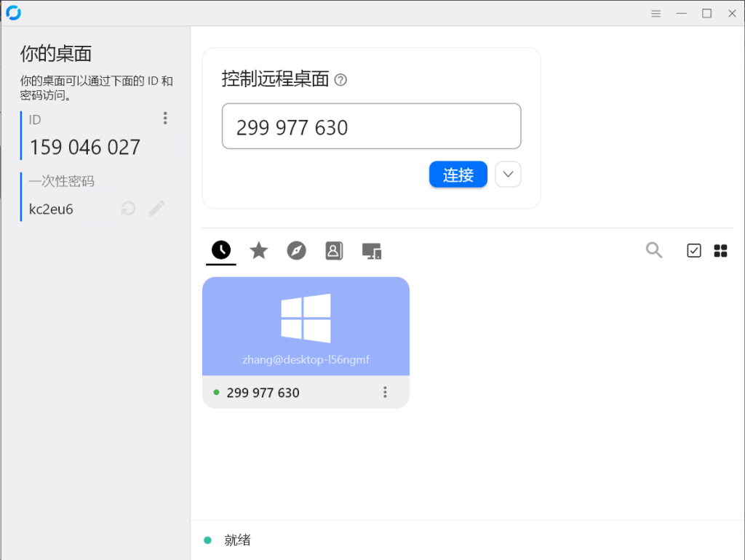Viewport: 745px width, 560px height.
Task: Click peer ID text 299 977 630 on the card
Action: (x=263, y=393)
